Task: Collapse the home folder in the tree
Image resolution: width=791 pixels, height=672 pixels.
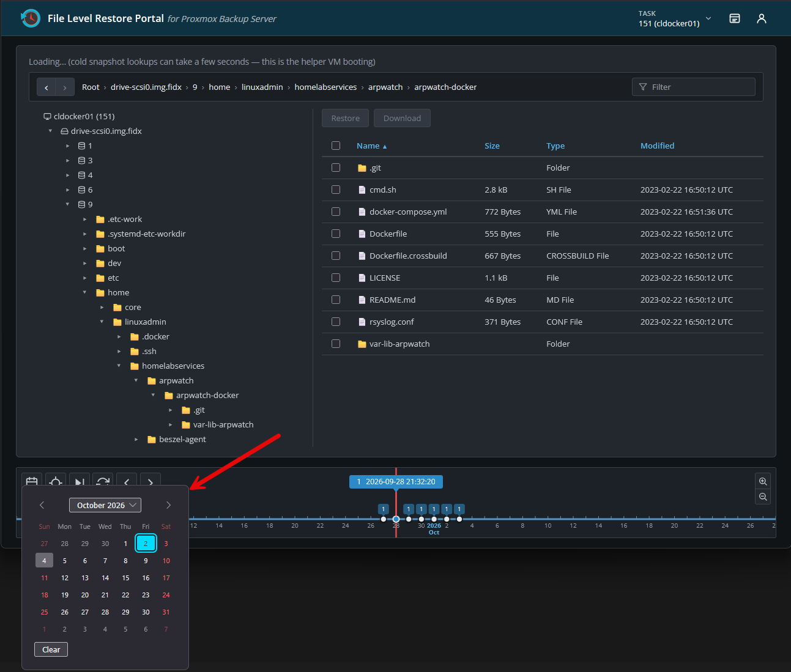Action: tap(84, 292)
